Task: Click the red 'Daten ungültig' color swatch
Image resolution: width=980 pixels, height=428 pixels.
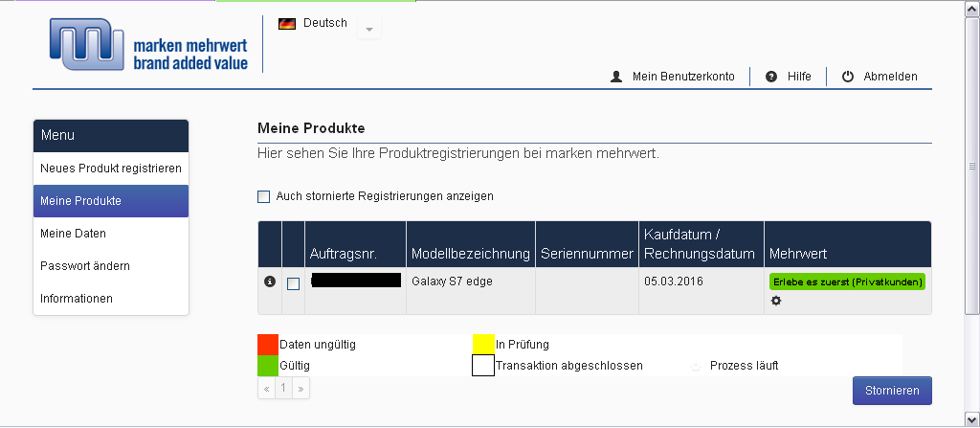Action: (x=268, y=344)
